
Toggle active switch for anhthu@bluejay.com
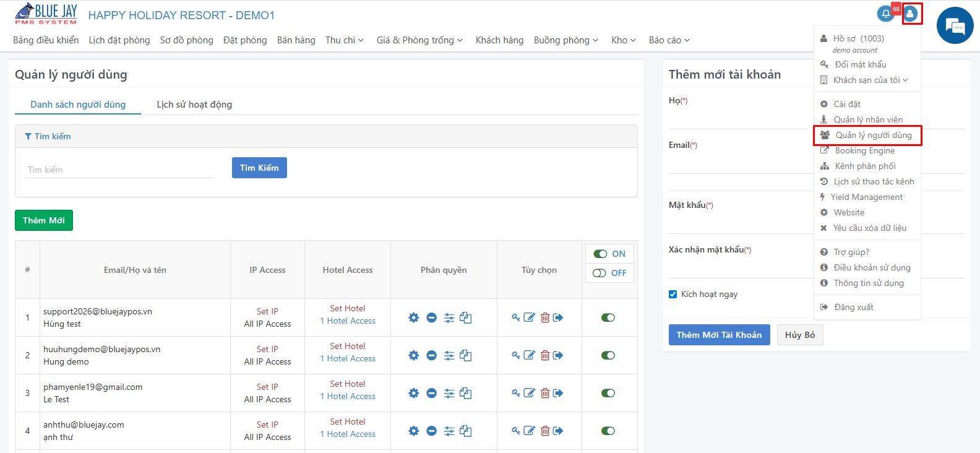point(608,431)
